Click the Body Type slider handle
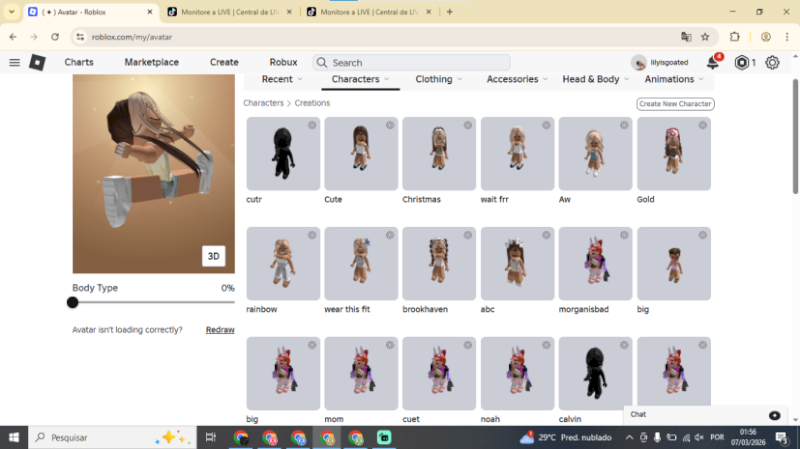Image resolution: width=800 pixels, height=449 pixels. (73, 302)
